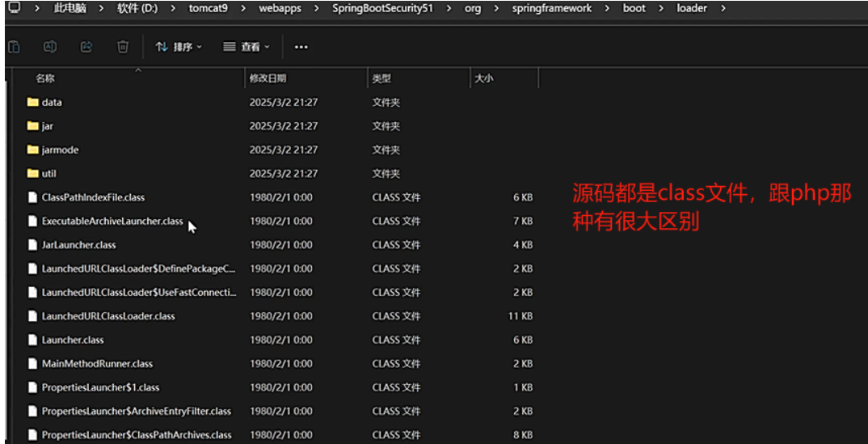Go to webapps in breadcrumb

tap(280, 8)
